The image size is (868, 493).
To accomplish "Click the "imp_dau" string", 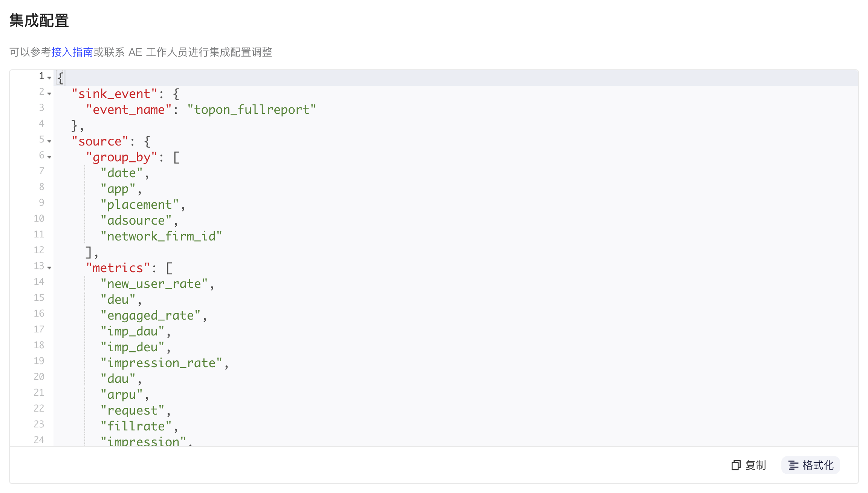I will click(x=132, y=331).
